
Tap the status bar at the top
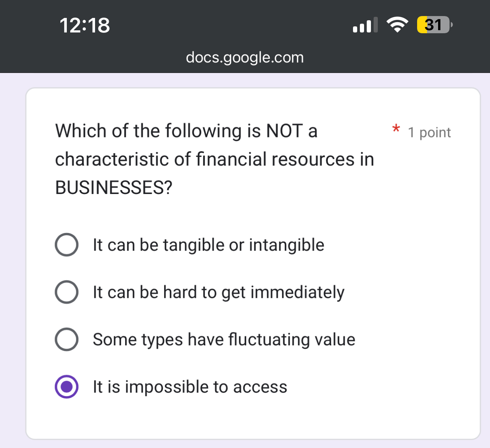(245, 25)
